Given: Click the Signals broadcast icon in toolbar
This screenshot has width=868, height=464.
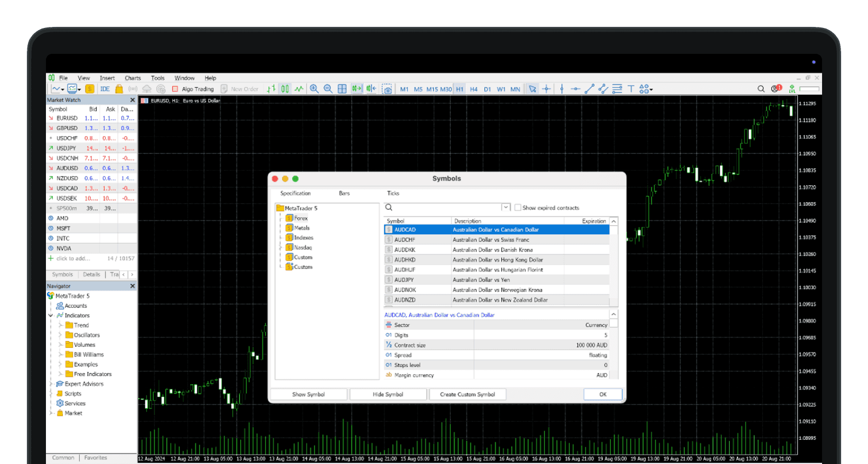Looking at the screenshot, I should [133, 89].
